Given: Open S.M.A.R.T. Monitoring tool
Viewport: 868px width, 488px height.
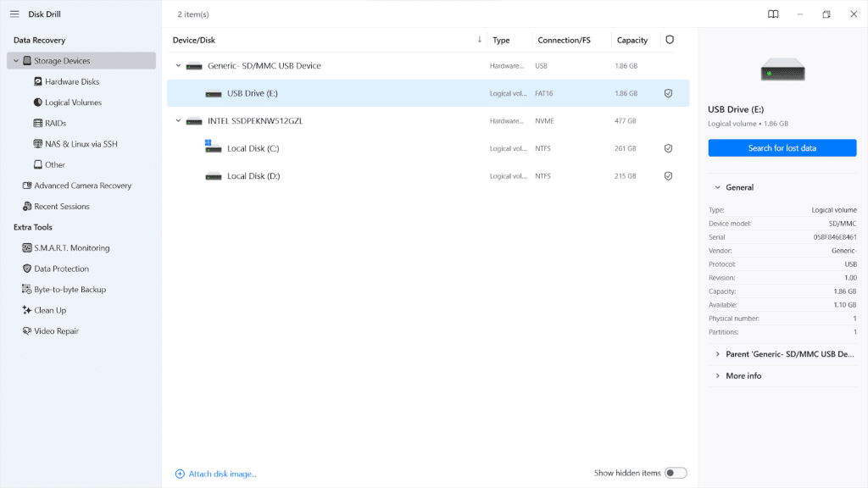Looking at the screenshot, I should [x=71, y=248].
